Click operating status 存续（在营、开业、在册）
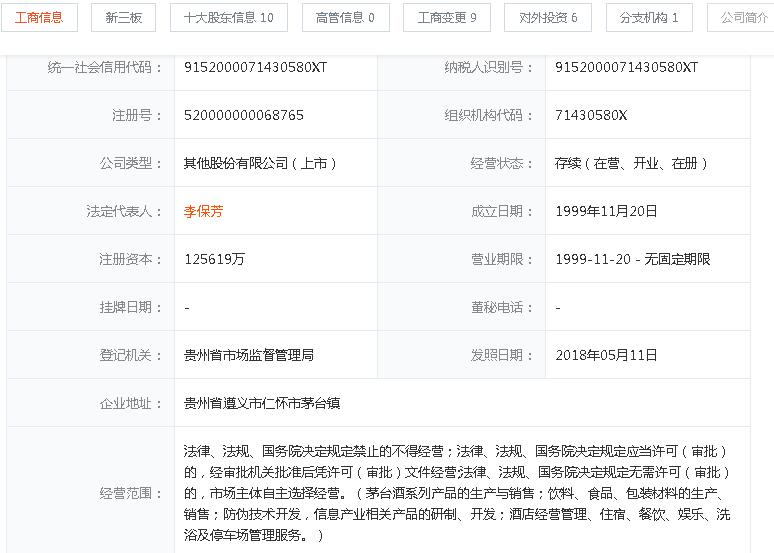 point(631,163)
